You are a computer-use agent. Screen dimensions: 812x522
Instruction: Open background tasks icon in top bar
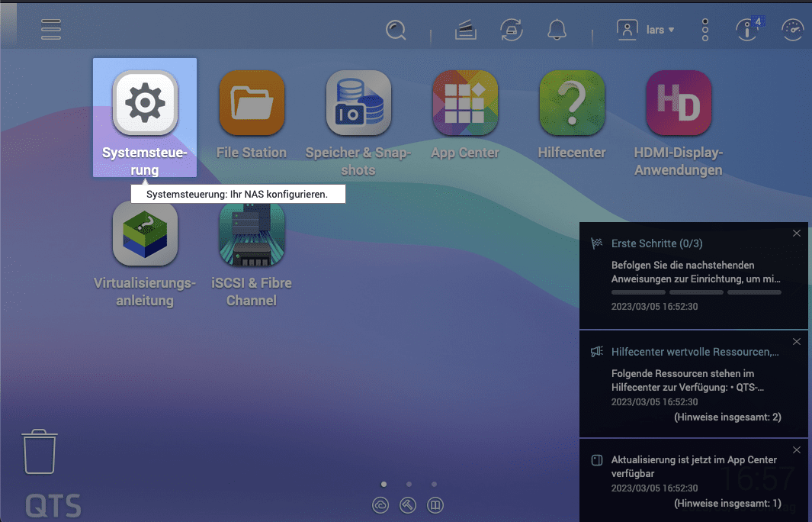(466, 30)
